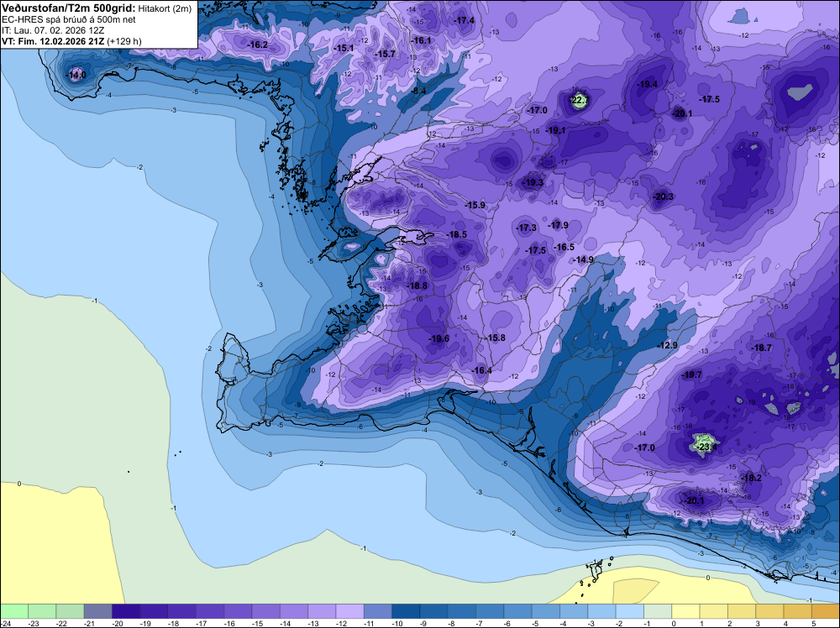
Task: Click the "Hitakort (2m)" label in header
Action: pyautogui.click(x=165, y=8)
